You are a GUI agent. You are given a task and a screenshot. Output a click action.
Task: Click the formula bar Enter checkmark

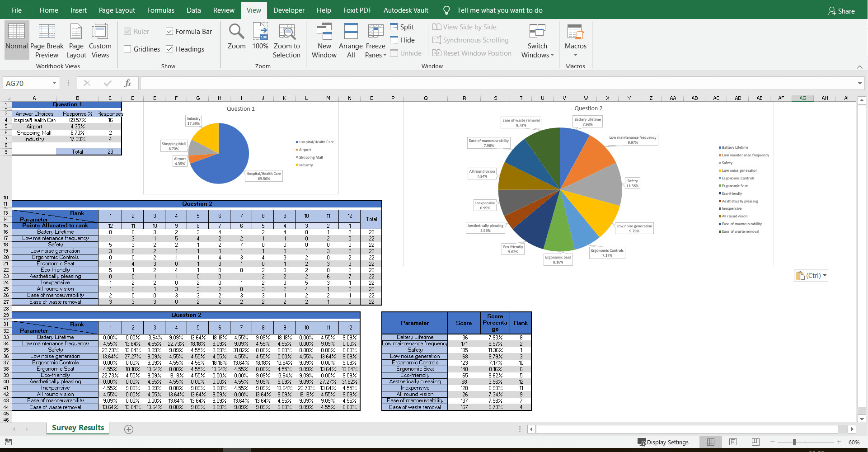[x=108, y=83]
